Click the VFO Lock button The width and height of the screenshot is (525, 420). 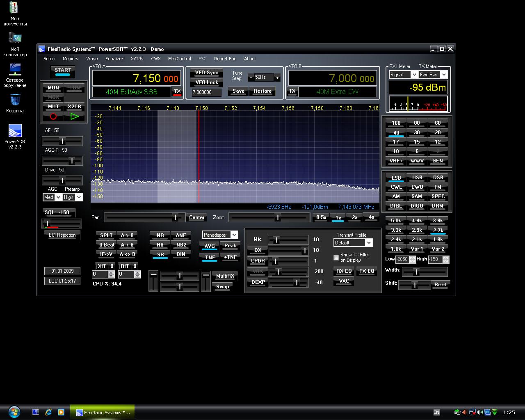[x=206, y=82]
